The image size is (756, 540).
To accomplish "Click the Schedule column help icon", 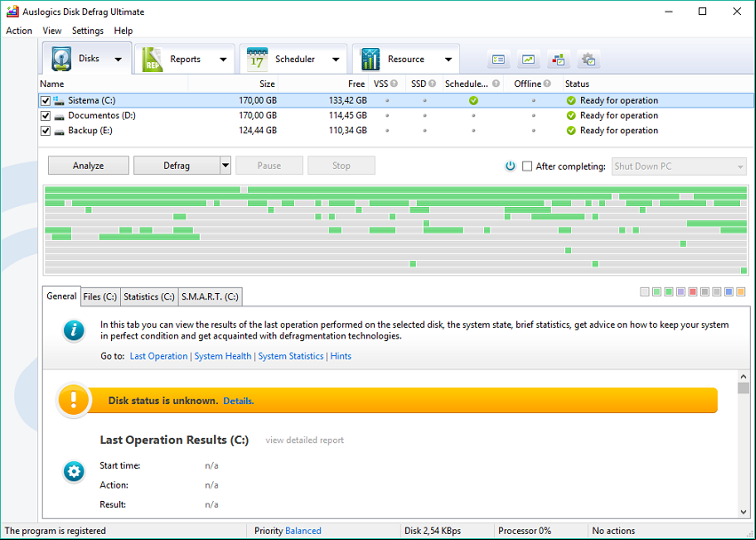I will (496, 83).
